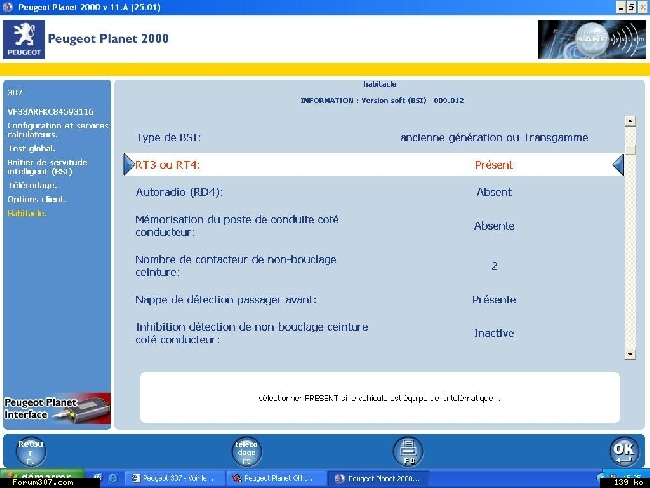Click the help message text box
The height and width of the screenshot is (488, 650).
tap(380, 398)
